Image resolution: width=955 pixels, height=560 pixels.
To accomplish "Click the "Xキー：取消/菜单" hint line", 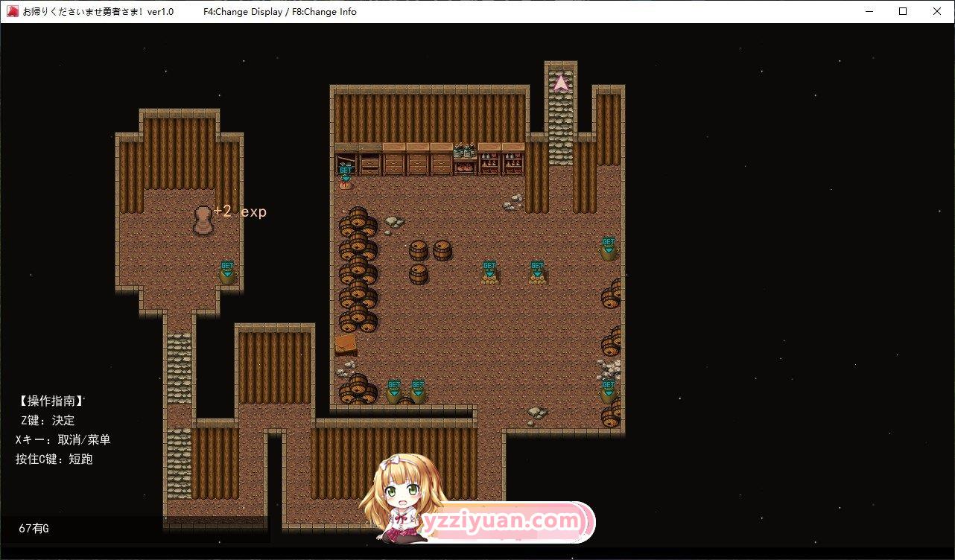I will 63,439.
